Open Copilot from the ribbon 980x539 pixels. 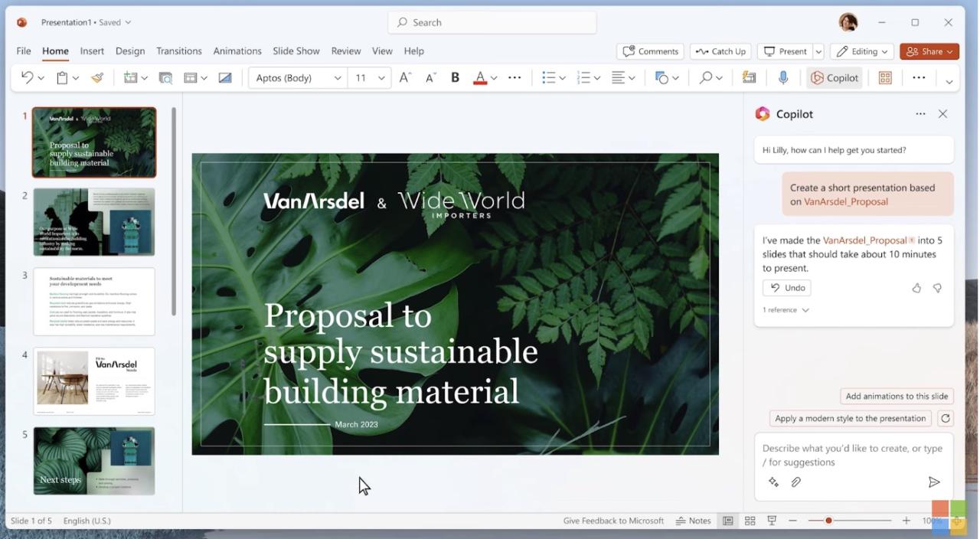point(834,77)
